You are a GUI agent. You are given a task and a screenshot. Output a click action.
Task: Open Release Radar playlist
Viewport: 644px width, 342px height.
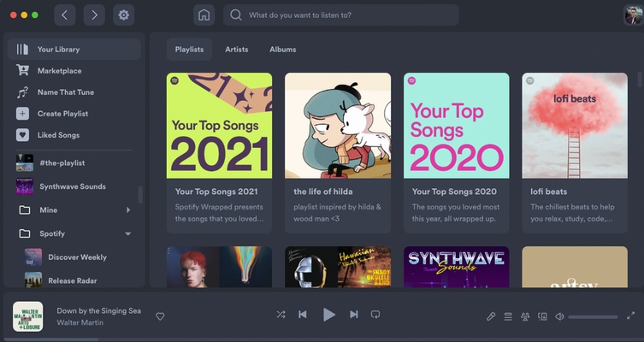pos(74,280)
